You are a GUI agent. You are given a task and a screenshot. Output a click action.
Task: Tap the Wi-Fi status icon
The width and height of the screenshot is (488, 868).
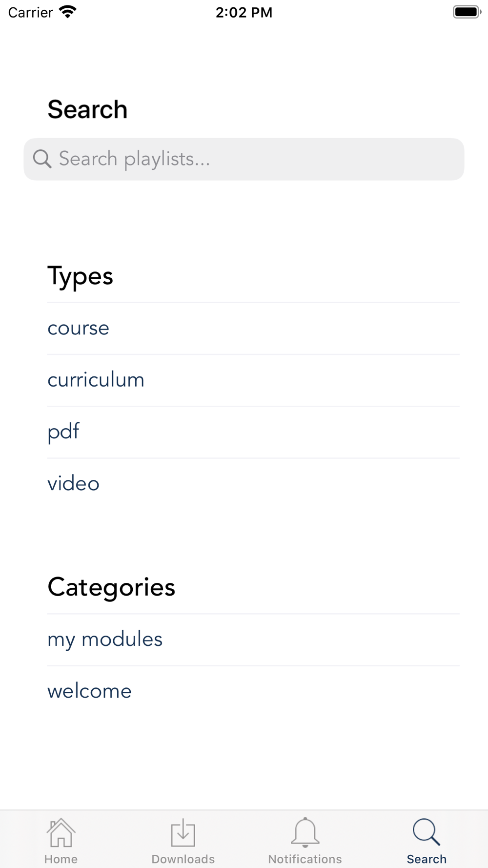pos(68,12)
